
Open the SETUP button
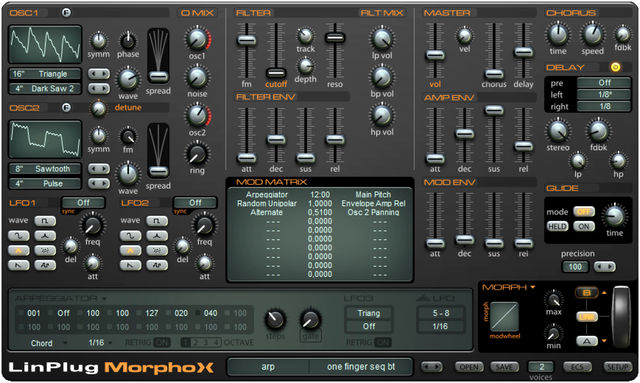pyautogui.click(x=618, y=367)
